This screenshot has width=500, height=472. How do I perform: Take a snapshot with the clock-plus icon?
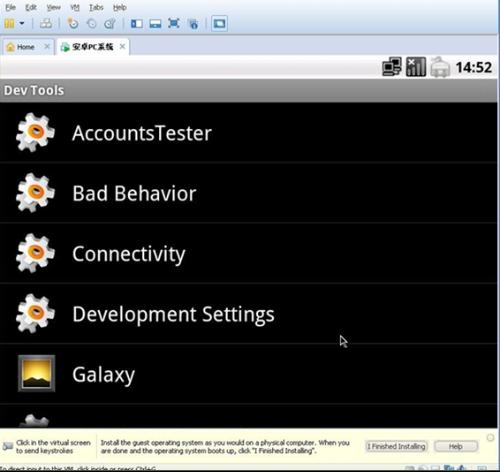point(73,24)
